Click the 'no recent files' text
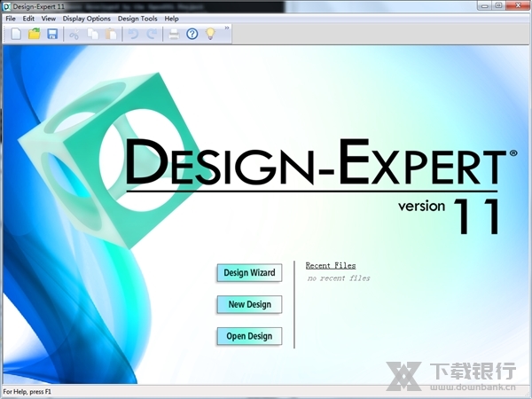This screenshot has height=399, width=532. click(339, 278)
